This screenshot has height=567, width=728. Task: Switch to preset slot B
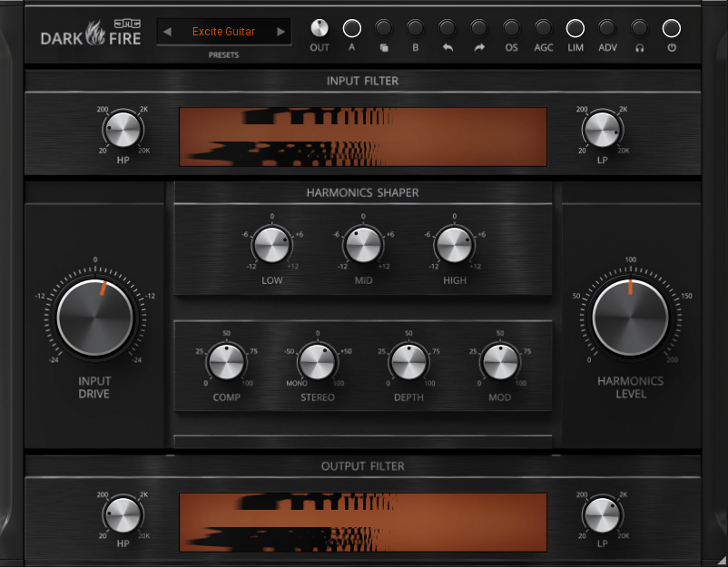(x=415, y=27)
